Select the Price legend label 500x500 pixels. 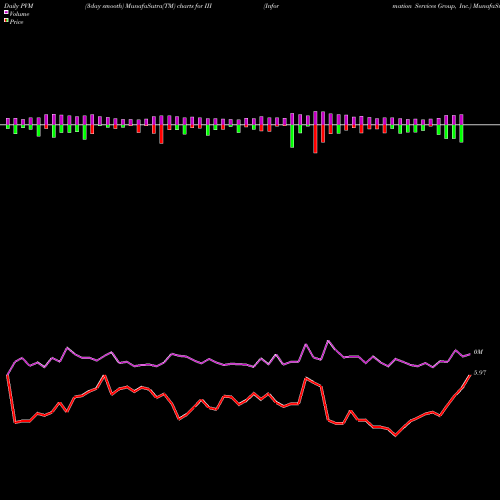click(x=16, y=22)
